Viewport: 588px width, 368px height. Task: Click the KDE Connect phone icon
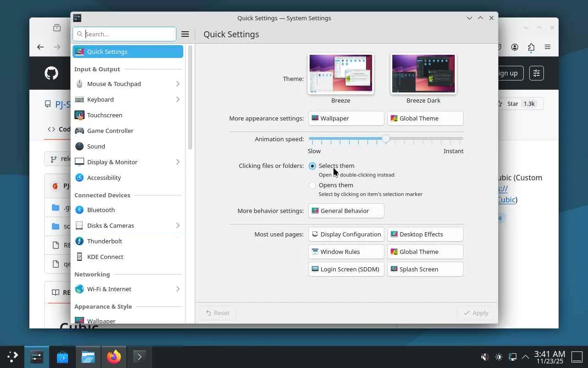pos(79,257)
